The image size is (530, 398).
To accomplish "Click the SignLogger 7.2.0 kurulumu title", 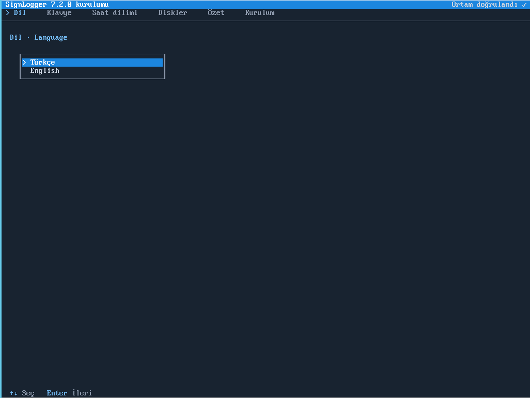I will [57, 4].
